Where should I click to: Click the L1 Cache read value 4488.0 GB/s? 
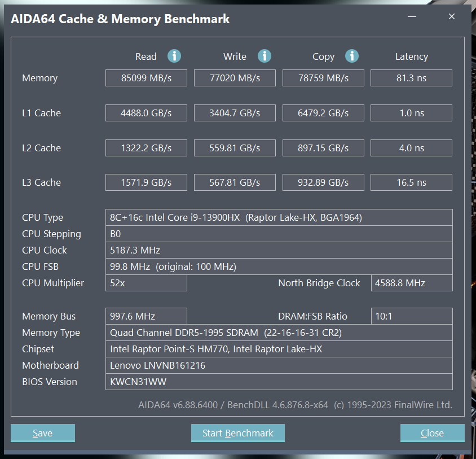[x=146, y=113]
